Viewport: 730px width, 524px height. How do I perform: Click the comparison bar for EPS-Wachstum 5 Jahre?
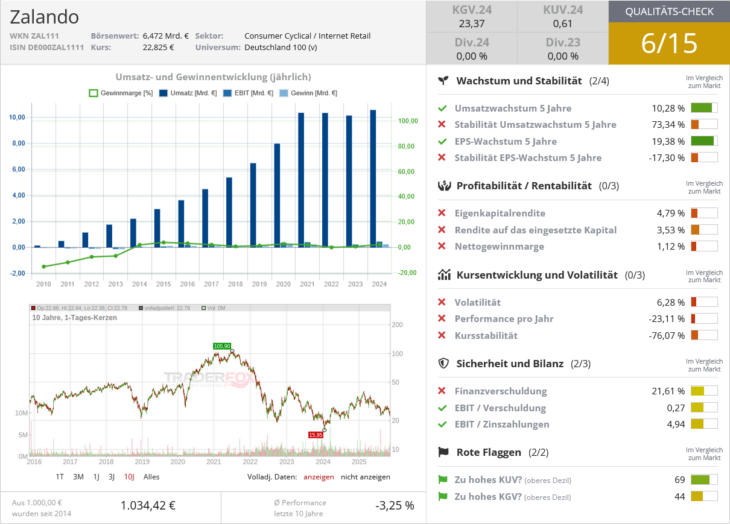(x=704, y=141)
